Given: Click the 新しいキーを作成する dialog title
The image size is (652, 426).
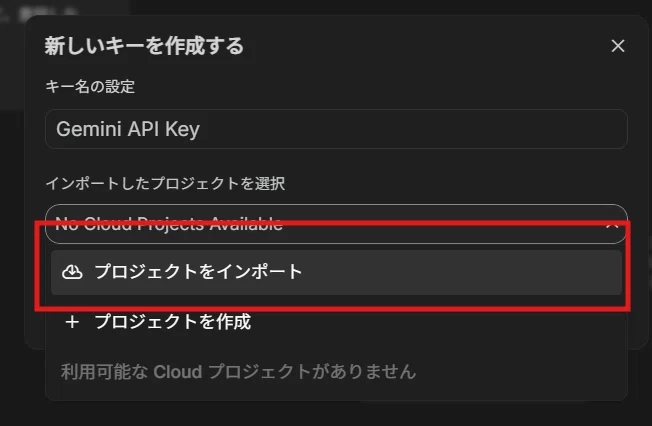Looking at the screenshot, I should [x=144, y=46].
